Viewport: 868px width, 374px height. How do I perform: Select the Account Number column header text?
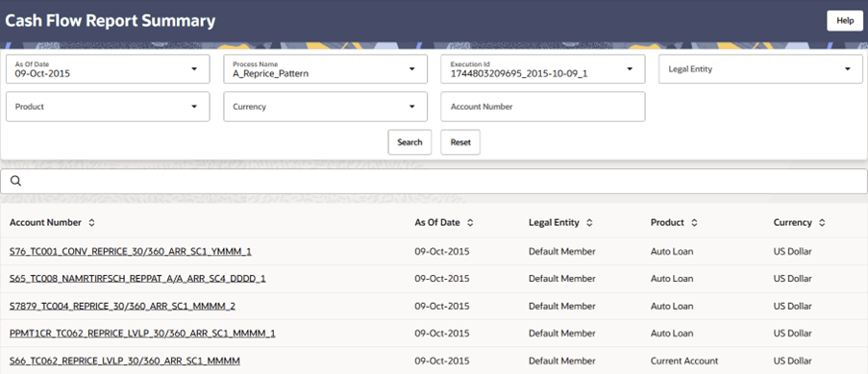coord(45,223)
